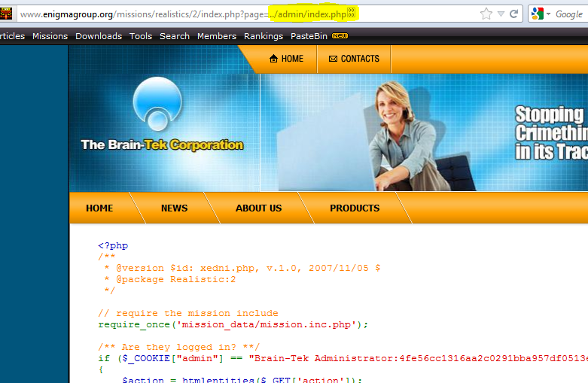Focus the address bar URL field
Viewport: 588px width, 383px height.
click(x=248, y=14)
